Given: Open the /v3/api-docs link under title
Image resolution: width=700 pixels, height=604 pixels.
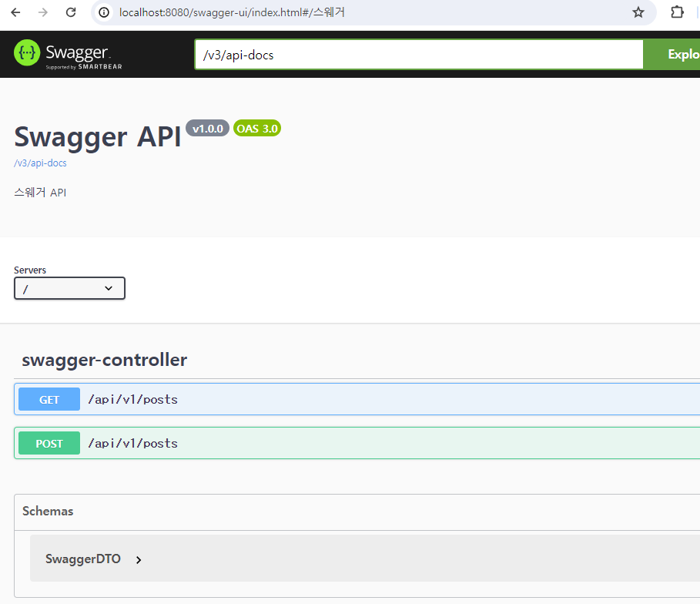Looking at the screenshot, I should 40,163.
